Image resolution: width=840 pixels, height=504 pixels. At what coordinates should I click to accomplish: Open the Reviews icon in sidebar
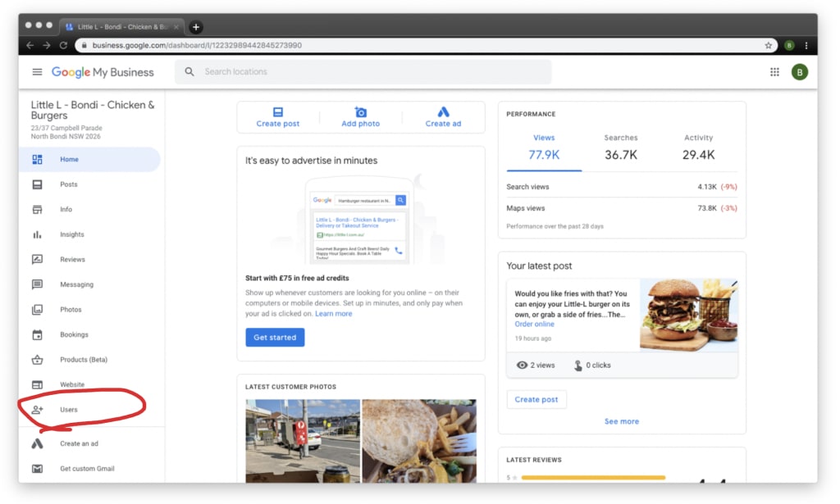click(x=37, y=260)
